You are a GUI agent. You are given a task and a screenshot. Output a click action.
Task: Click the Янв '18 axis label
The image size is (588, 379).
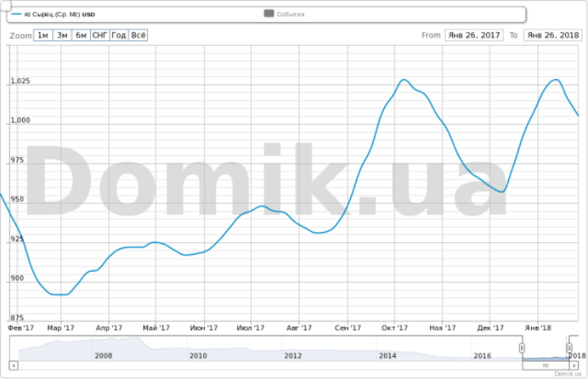click(538, 328)
